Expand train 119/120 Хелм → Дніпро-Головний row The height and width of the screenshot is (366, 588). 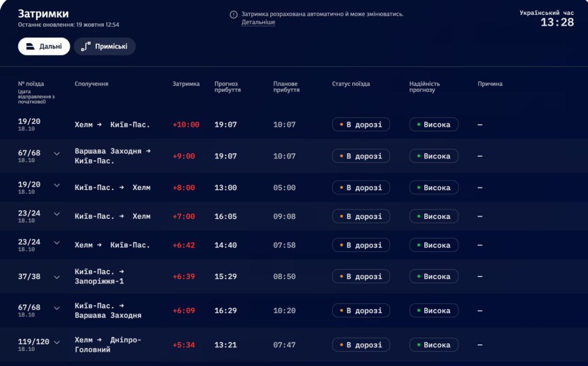(x=57, y=342)
